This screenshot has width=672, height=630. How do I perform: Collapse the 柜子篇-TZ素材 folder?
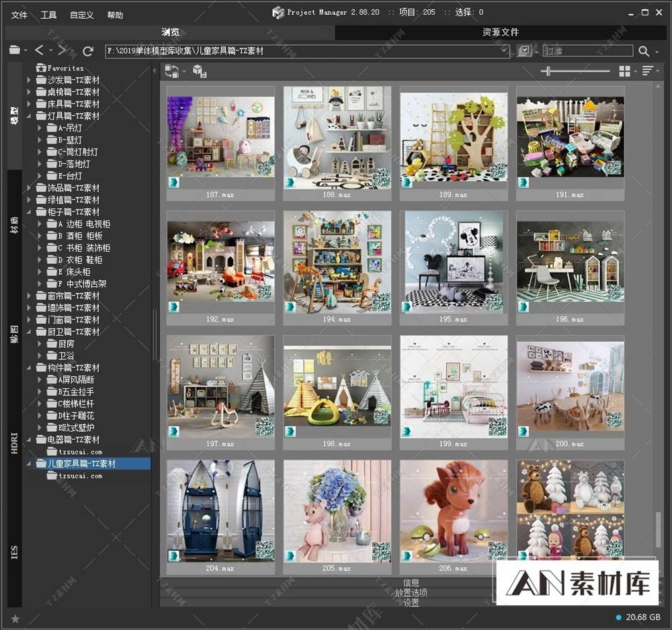click(29, 212)
